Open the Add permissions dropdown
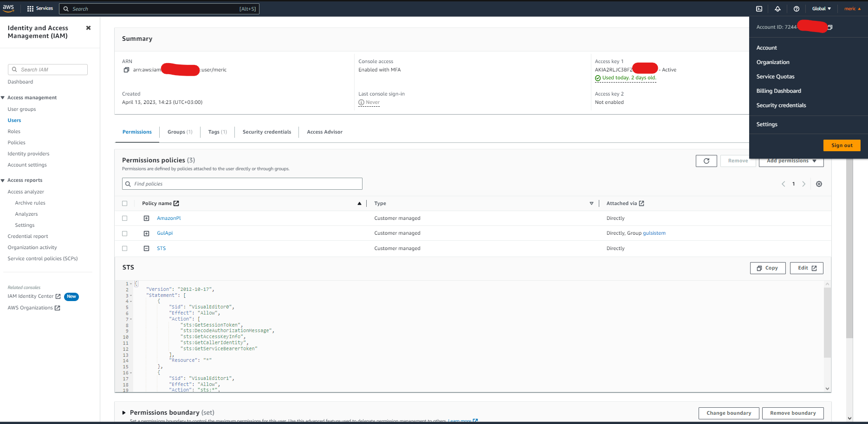The image size is (868, 424). (790, 161)
